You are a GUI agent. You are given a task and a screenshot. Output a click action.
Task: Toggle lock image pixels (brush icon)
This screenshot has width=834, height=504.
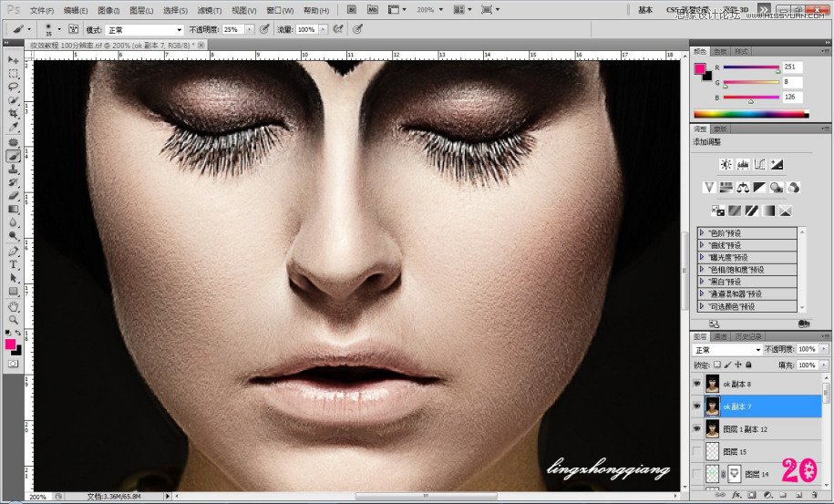coord(727,365)
